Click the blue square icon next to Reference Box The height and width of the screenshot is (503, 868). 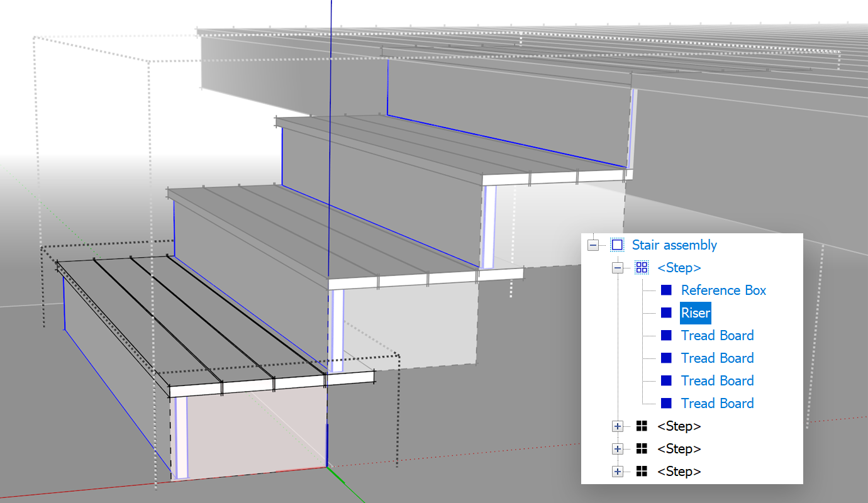(x=667, y=290)
